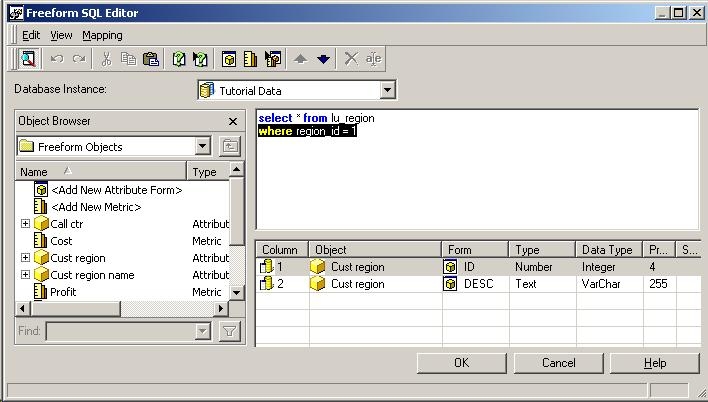Click the funnel filter icon beside Find

pos(230,331)
